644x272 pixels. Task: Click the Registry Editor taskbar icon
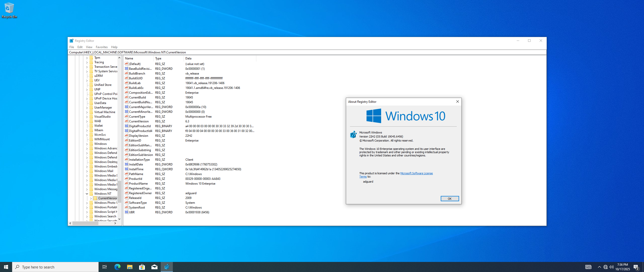(x=167, y=267)
